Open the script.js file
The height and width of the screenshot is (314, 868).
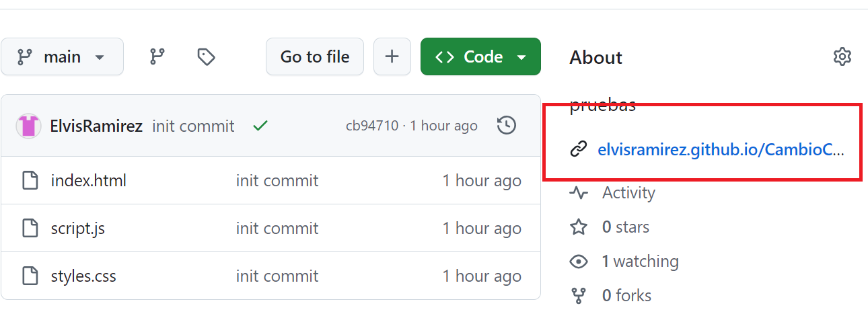coord(77,229)
